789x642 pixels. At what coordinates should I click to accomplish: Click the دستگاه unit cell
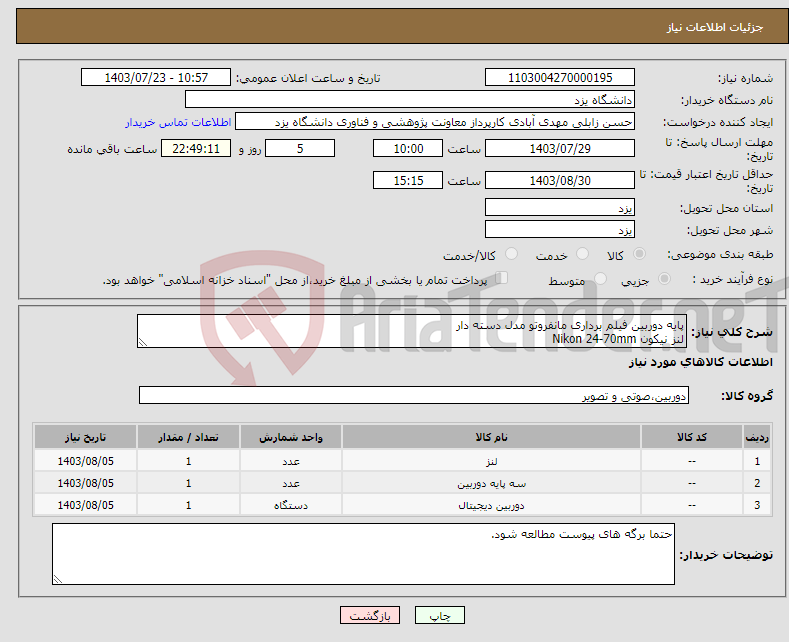point(291,505)
